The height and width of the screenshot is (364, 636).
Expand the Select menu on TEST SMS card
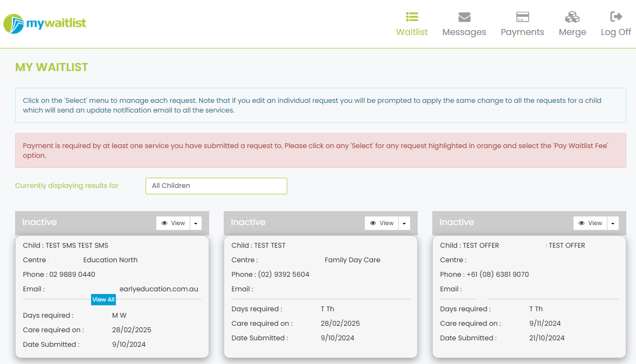pyautogui.click(x=195, y=222)
